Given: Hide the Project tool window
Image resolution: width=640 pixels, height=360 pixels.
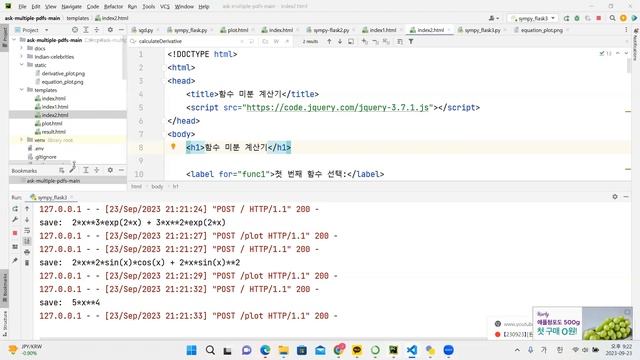Looking at the screenshot, I should (121, 30).
